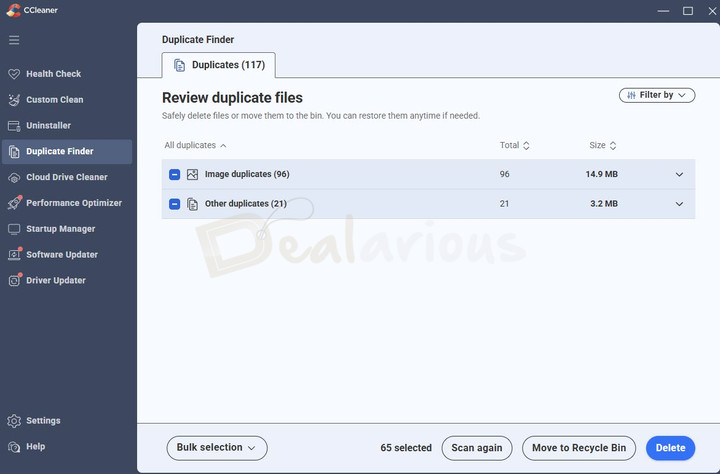Click the Driver Updater icon

(x=14, y=280)
